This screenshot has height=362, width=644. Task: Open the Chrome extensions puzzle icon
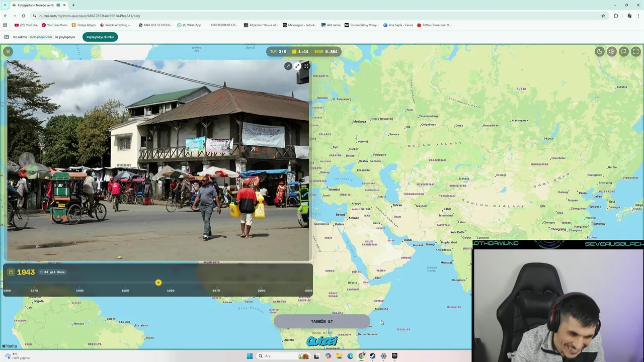coord(616,16)
